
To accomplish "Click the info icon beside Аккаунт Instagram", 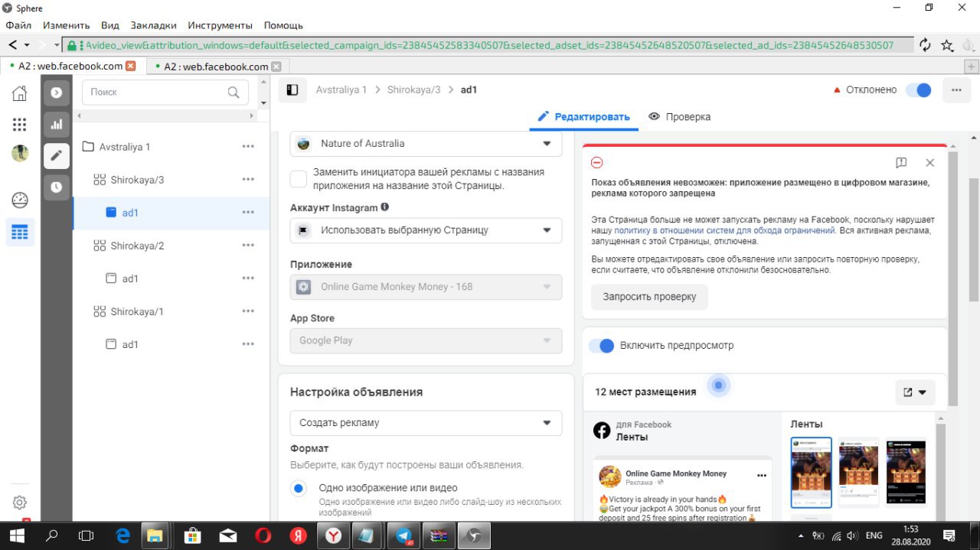I will pyautogui.click(x=385, y=207).
